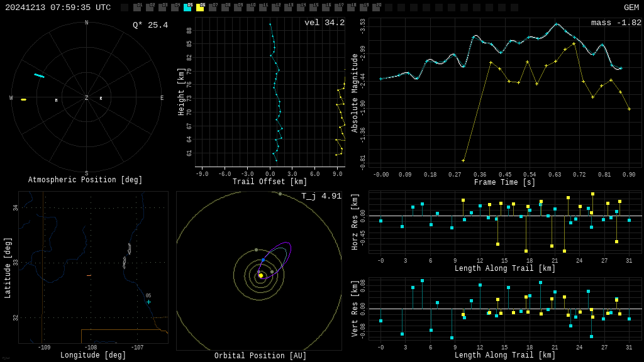Click the yellow station 06 indicator box
The image size is (644, 362).
(200, 8)
